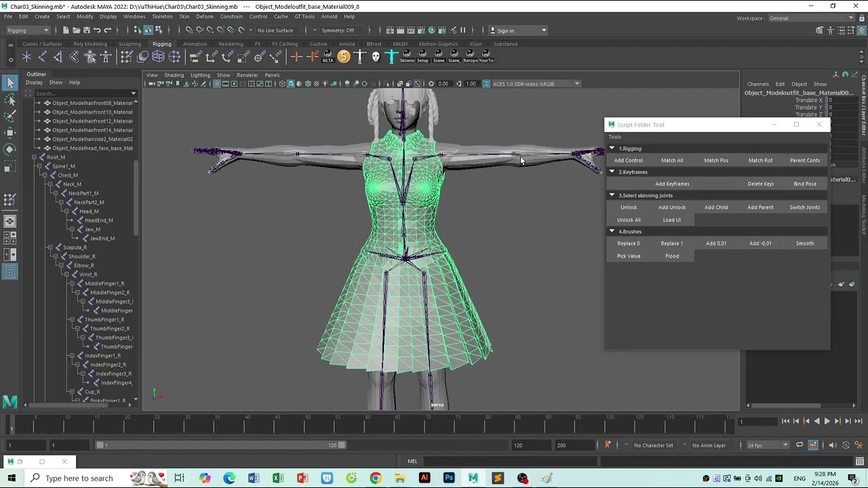Click the Switch Joints button
Image resolution: width=868 pixels, height=488 pixels.
[x=805, y=207]
